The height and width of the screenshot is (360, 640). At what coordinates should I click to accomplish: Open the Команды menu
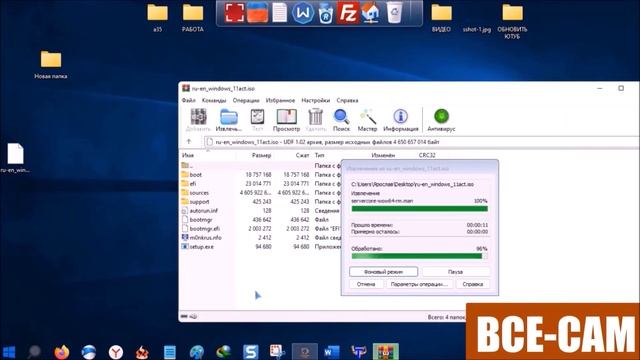click(x=214, y=100)
